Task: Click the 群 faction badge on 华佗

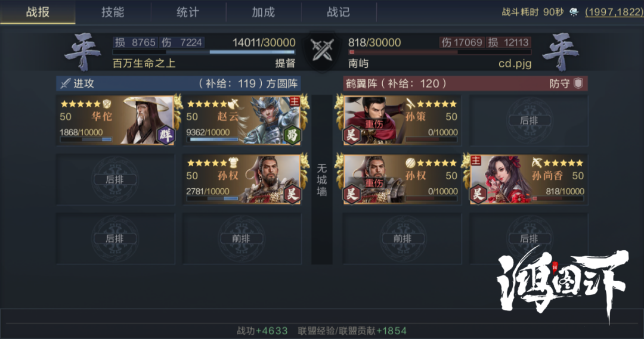Action: coord(166,135)
